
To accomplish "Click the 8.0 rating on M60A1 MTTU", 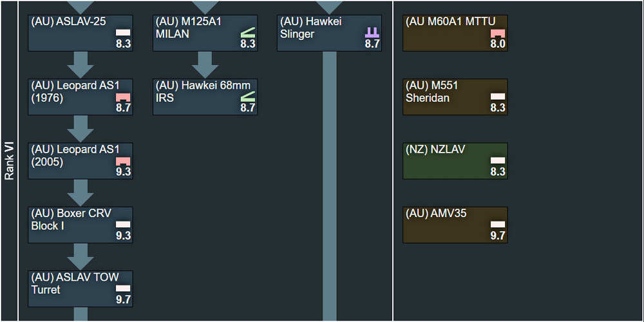I will pos(498,44).
